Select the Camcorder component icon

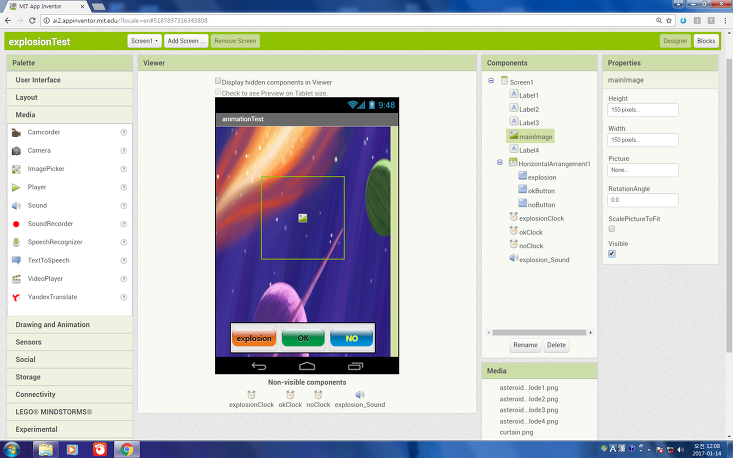point(16,133)
